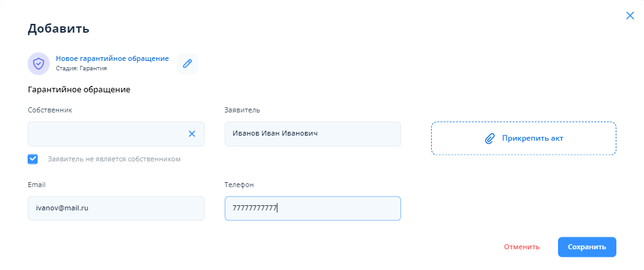
Task: Uncheck the Заявитель не является собственником checkbox
Action: coord(33,159)
